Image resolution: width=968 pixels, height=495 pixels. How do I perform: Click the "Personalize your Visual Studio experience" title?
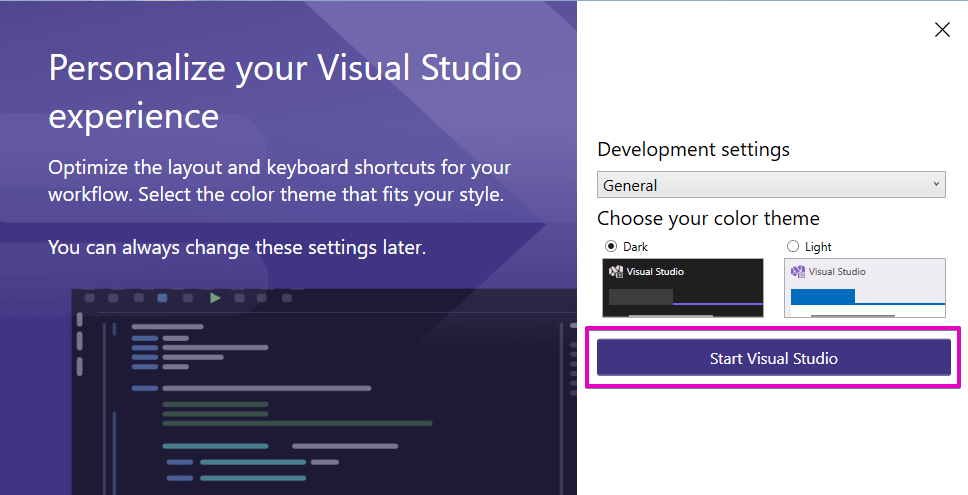(285, 92)
